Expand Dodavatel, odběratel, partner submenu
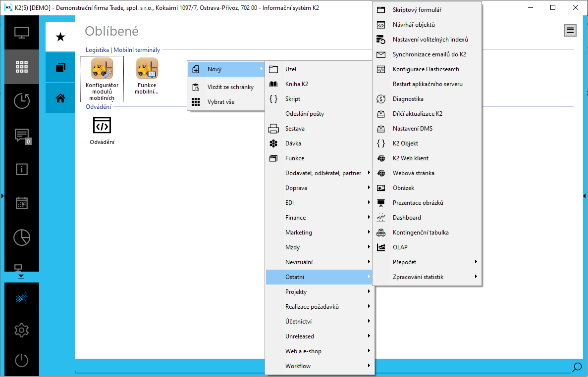 pos(319,173)
